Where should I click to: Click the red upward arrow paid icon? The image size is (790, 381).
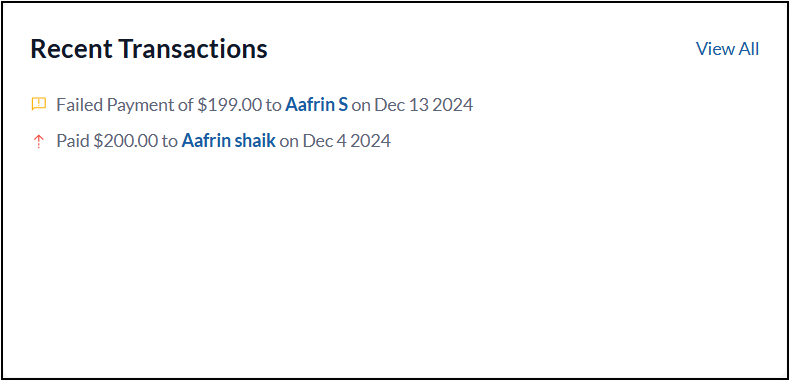(x=38, y=142)
